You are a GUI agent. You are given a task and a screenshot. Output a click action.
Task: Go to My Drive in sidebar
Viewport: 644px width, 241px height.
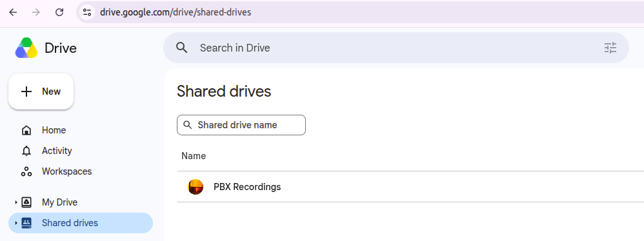point(59,202)
